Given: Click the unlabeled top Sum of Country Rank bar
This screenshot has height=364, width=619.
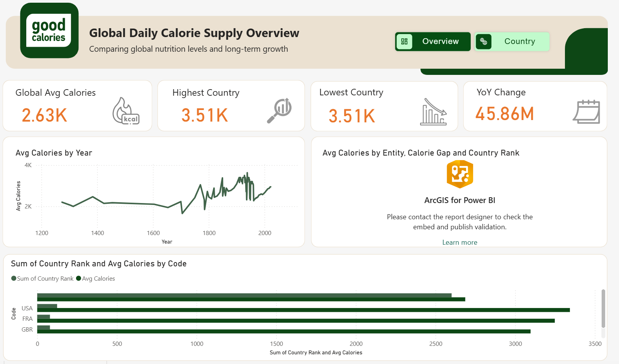Looking at the screenshot, I should [244, 295].
